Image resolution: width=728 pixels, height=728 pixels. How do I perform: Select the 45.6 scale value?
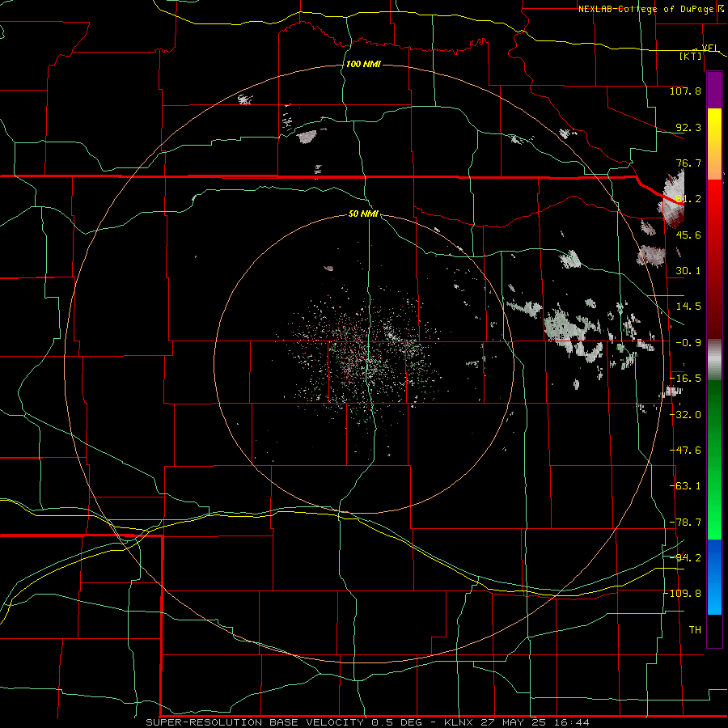click(x=688, y=235)
